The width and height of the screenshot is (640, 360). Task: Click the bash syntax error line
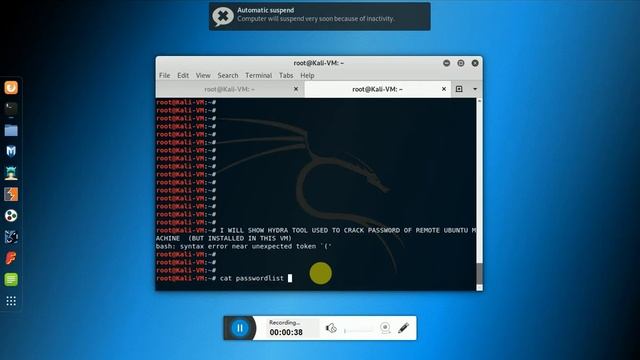pyautogui.click(x=244, y=247)
